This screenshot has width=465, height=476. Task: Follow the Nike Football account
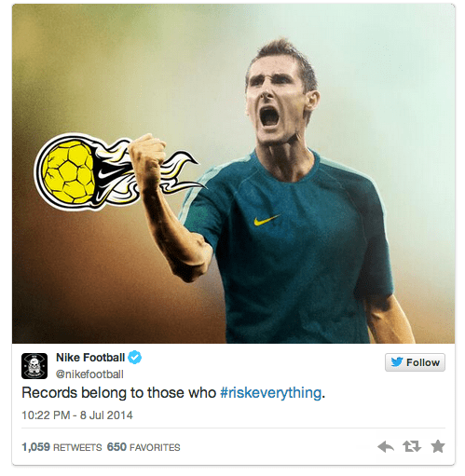415,362
